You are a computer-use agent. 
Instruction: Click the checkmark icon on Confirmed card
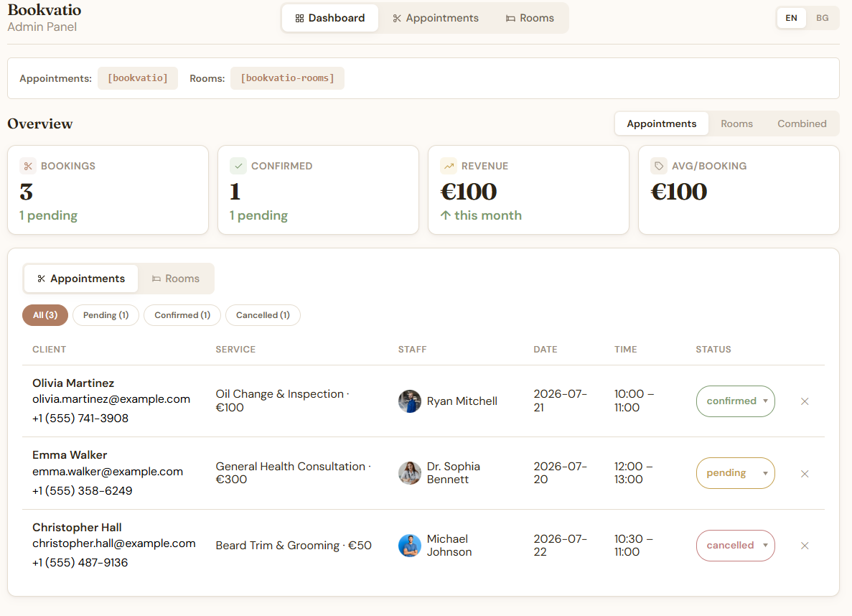tap(238, 166)
